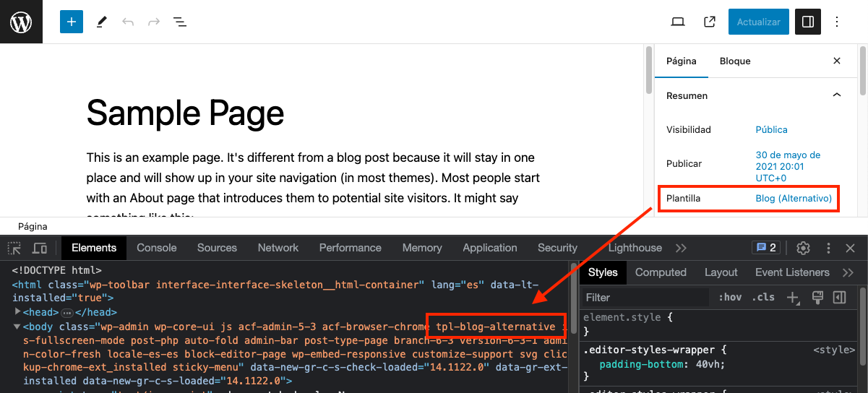The height and width of the screenshot is (393, 868).
Task: Open DevTools customize three-dot menu
Action: click(828, 248)
